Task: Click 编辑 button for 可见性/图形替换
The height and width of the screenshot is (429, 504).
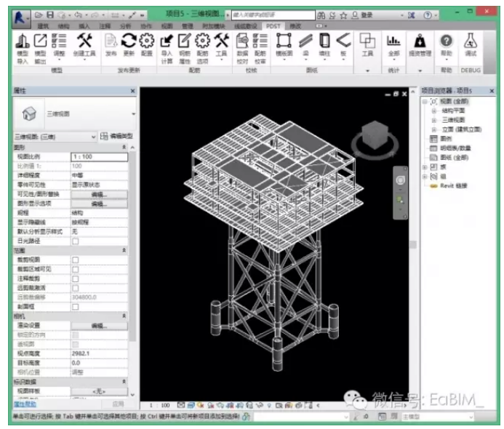Action: tap(100, 194)
